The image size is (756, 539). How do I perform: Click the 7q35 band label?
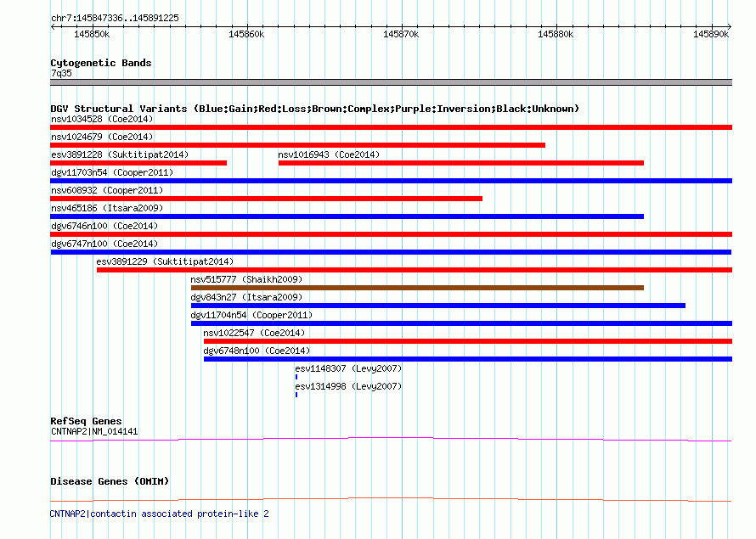tap(61, 73)
